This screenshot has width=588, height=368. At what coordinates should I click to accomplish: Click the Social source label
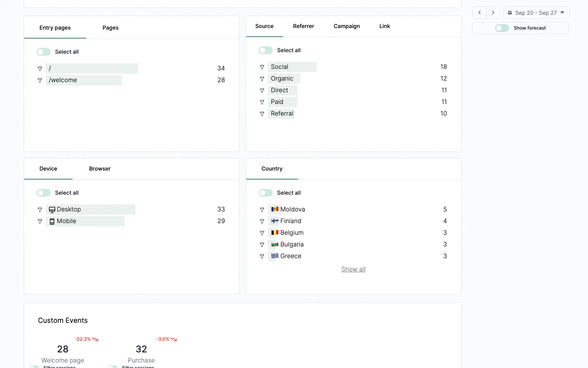click(x=280, y=67)
